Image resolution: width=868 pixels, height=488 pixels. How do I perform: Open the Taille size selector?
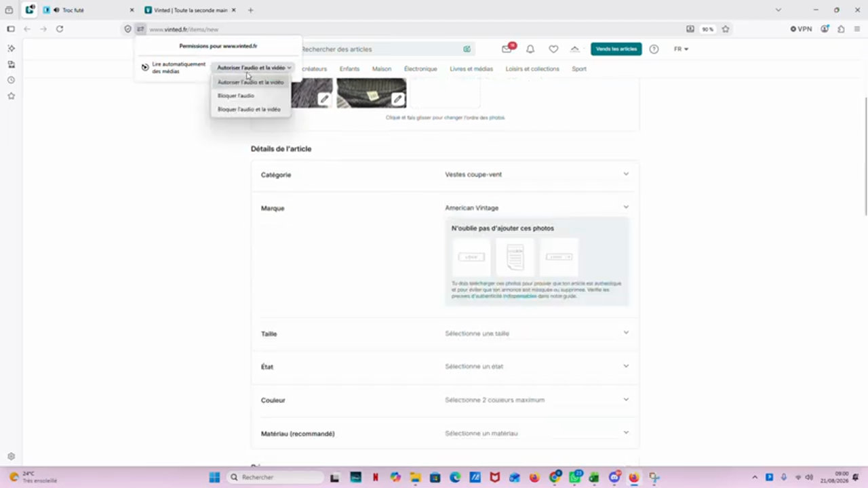coord(445,333)
